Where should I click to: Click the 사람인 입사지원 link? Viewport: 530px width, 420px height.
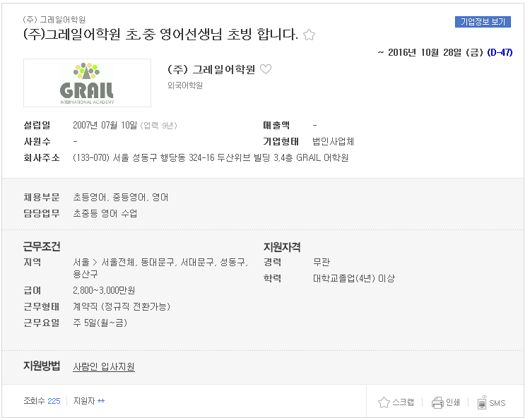[104, 366]
